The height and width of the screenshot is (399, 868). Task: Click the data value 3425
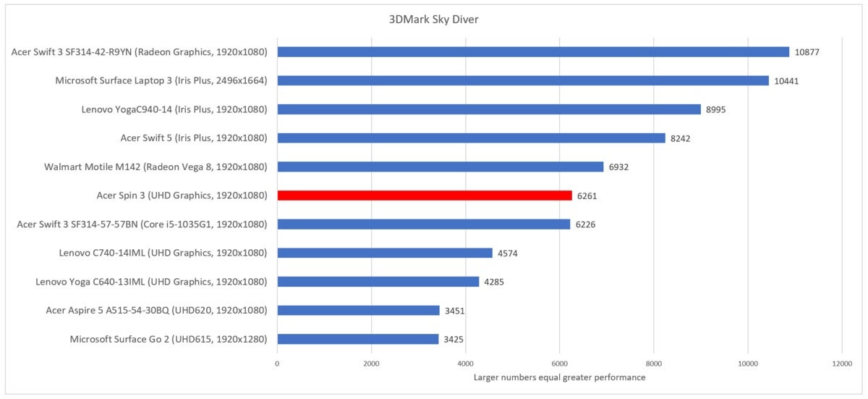[454, 339]
